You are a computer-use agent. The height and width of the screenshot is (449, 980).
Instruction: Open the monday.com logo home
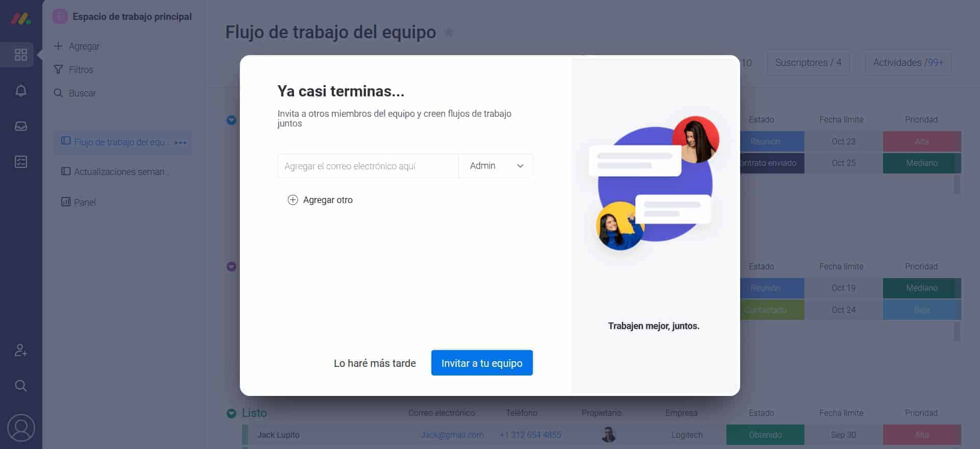tap(21, 19)
